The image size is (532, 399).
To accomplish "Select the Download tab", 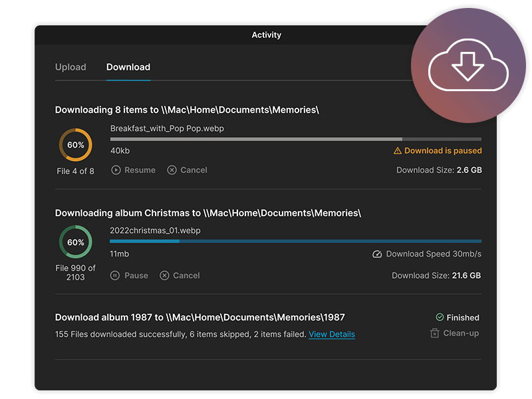I will 128,67.
